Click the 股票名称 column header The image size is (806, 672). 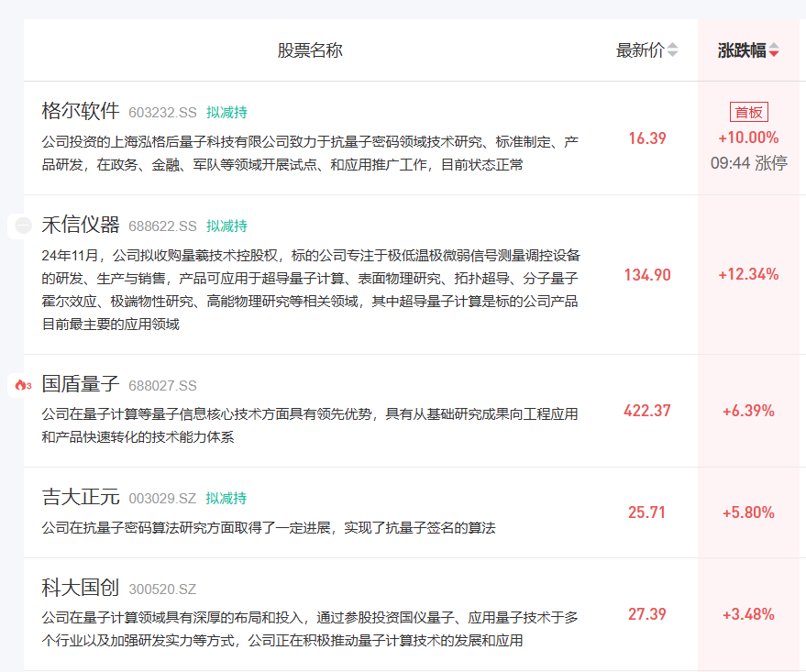point(310,50)
